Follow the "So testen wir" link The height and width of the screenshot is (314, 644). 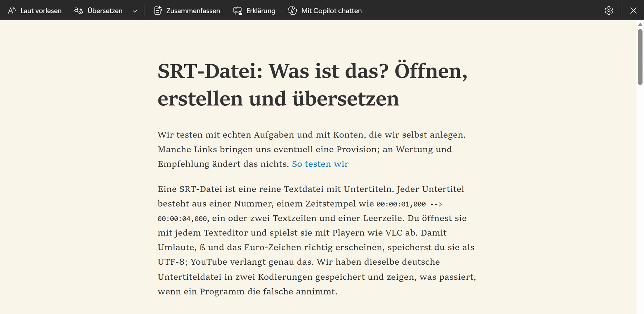(x=320, y=164)
